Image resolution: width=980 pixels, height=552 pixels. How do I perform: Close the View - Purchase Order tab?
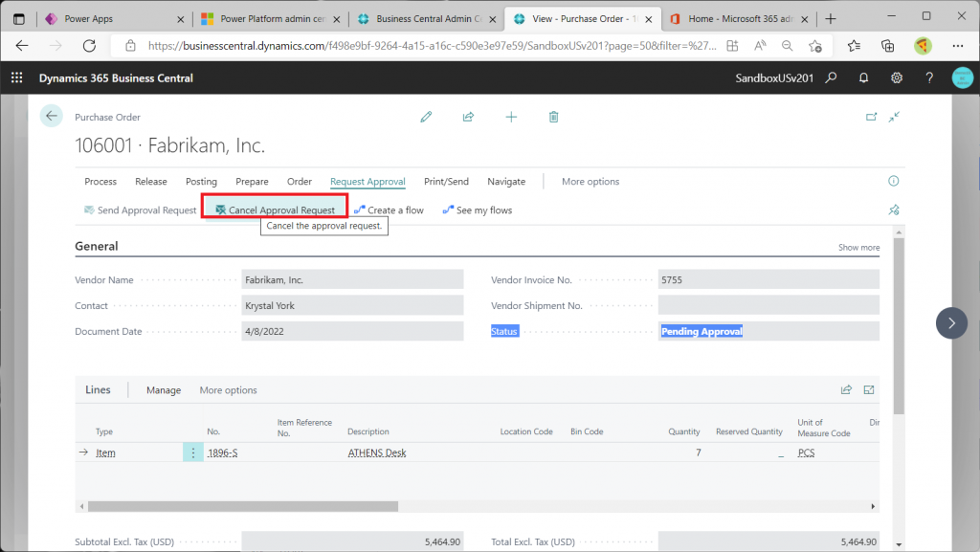point(649,19)
